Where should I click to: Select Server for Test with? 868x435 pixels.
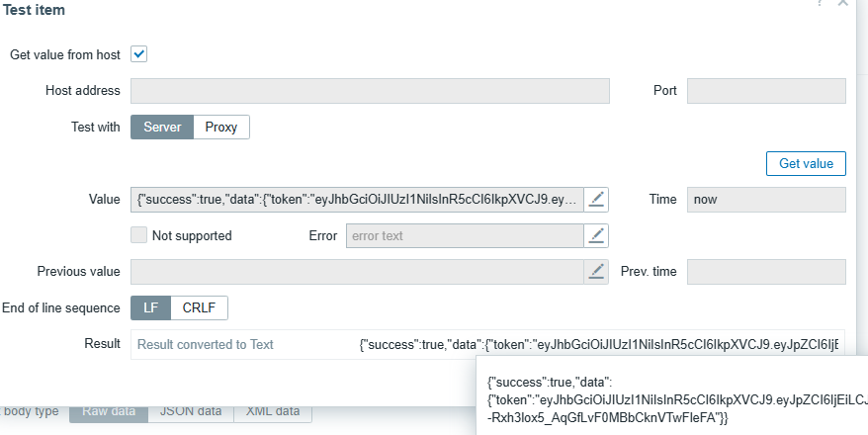[162, 127]
